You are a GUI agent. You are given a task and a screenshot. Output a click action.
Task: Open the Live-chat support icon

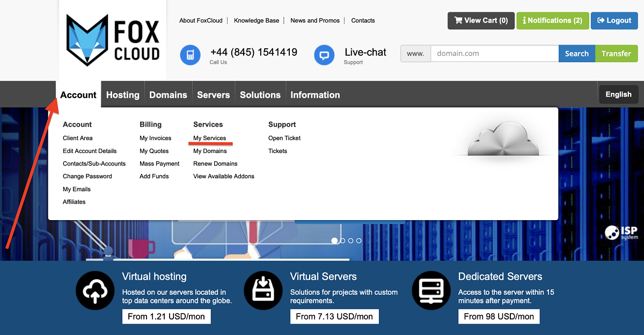(324, 55)
